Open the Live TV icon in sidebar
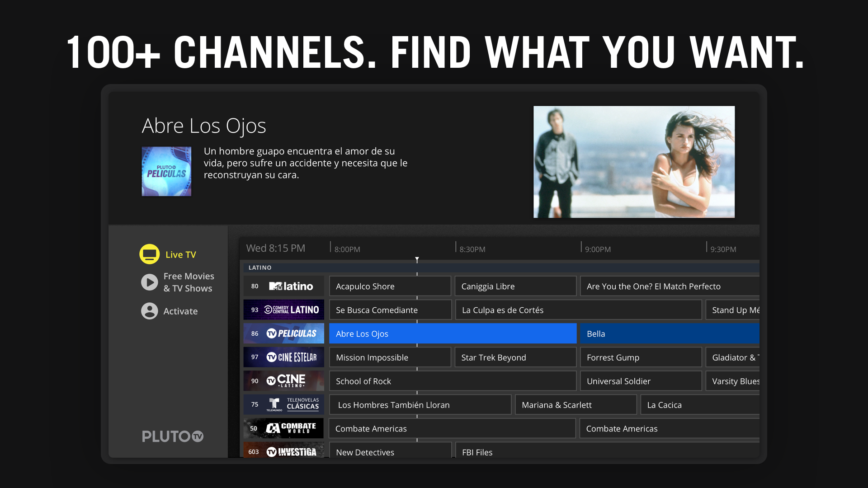 (149, 254)
